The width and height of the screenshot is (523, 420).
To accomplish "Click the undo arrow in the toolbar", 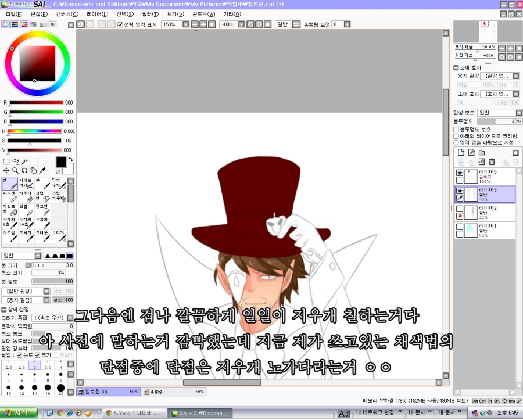I will 81,24.
